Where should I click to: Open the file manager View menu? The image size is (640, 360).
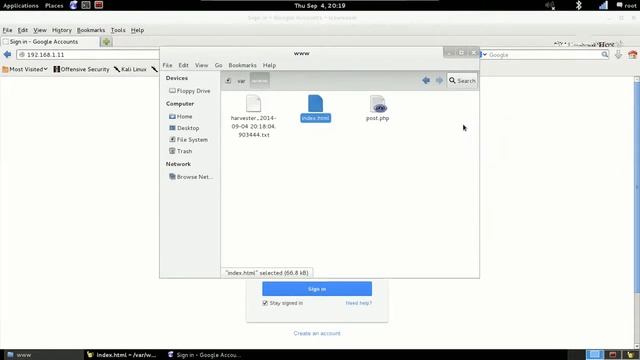pyautogui.click(x=201, y=65)
